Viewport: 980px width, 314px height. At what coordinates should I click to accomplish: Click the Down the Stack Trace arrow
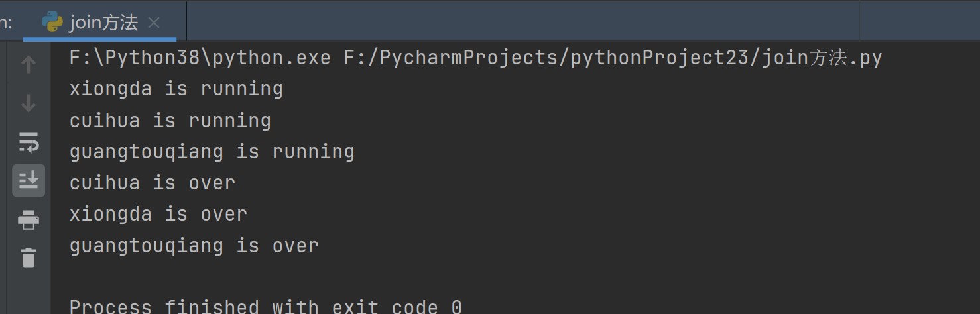pyautogui.click(x=29, y=103)
